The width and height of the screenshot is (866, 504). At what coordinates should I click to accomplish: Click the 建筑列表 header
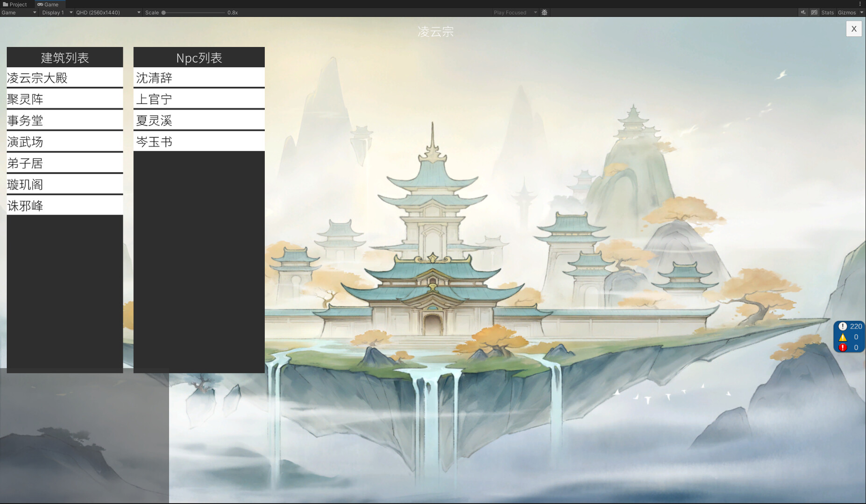[65, 57]
